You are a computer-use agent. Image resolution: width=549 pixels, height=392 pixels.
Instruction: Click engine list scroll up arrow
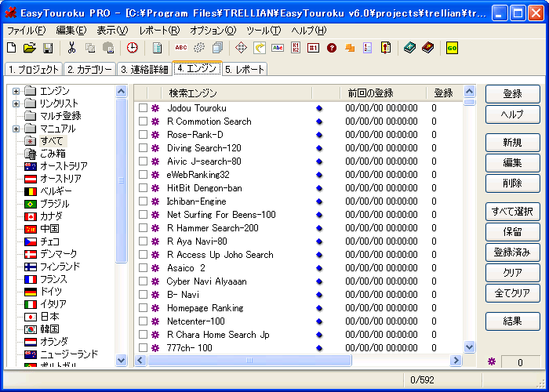coord(470,92)
